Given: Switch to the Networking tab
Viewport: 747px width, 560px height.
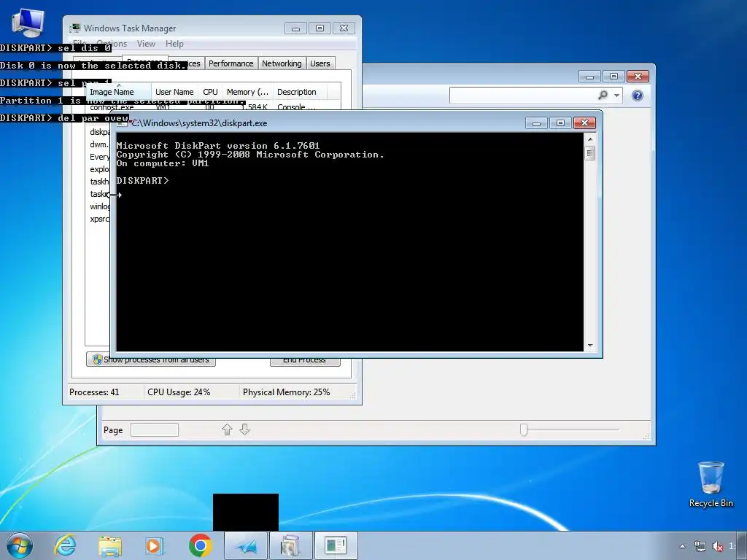Looking at the screenshot, I should (282, 63).
